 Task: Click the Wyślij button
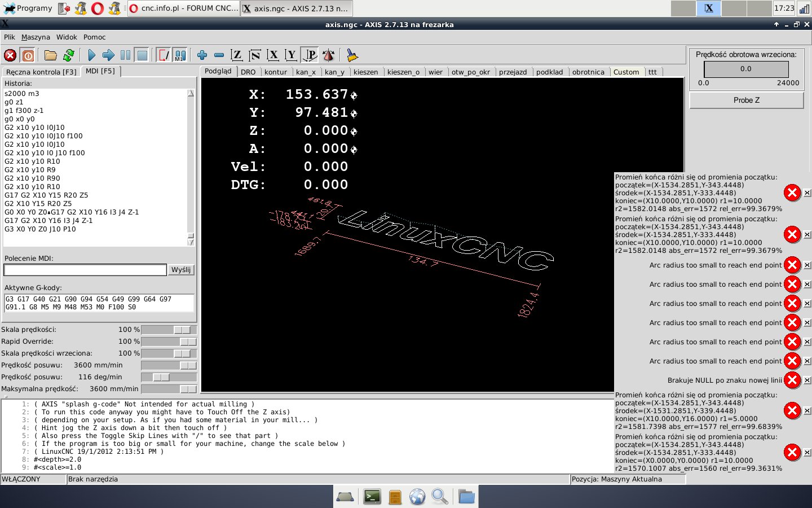181,270
